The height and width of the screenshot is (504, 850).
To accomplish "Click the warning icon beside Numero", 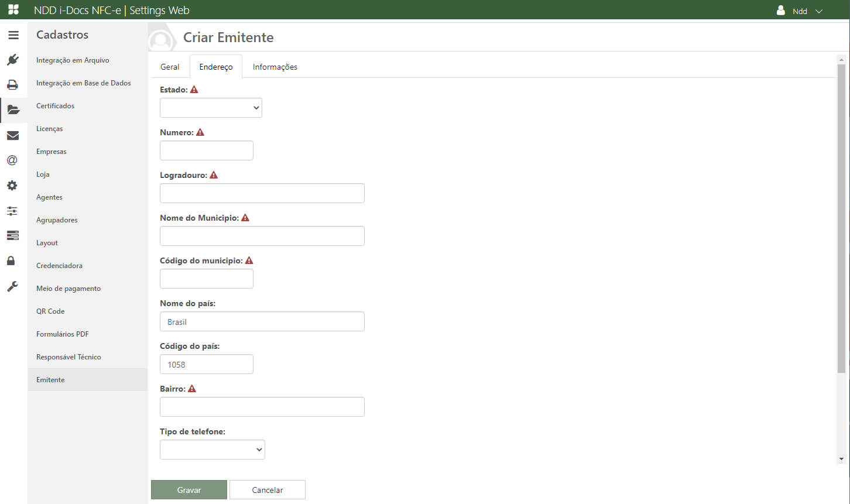I will pos(200,132).
